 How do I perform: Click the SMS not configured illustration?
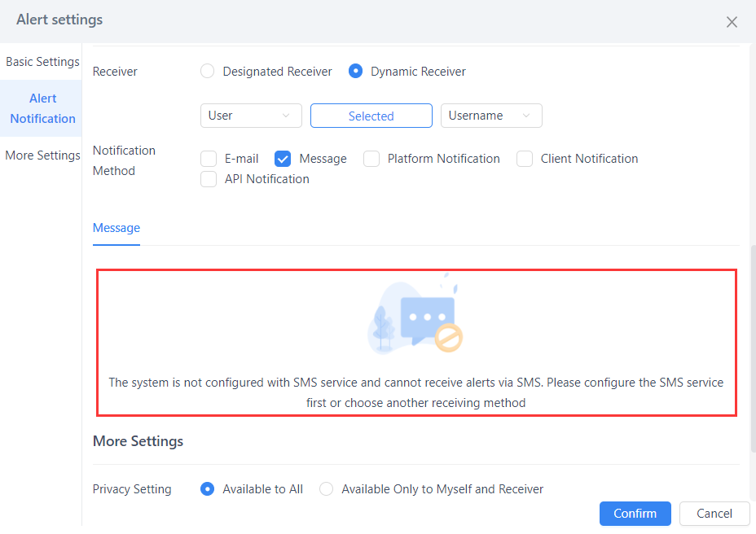(416, 317)
